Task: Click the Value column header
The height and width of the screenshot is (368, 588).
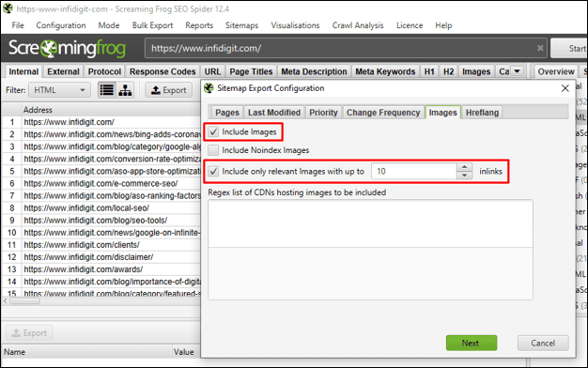Action: [186, 352]
